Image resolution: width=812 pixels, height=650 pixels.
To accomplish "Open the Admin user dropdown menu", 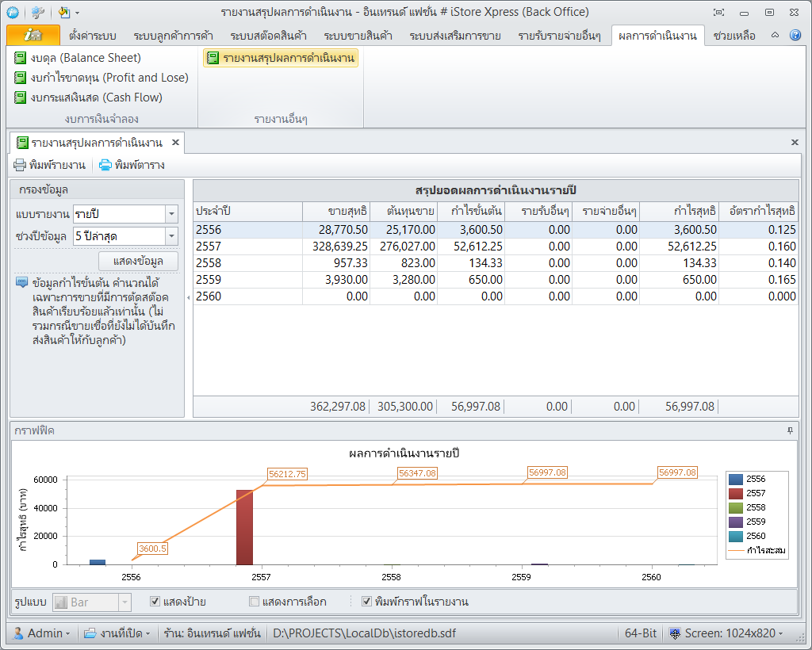I will click(x=67, y=633).
